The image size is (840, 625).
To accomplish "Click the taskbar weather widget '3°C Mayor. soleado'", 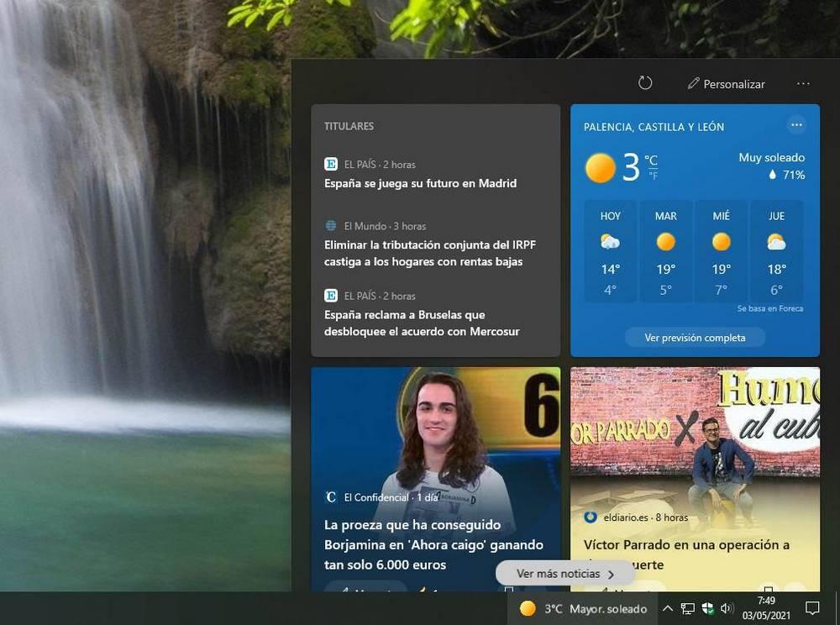I will pyautogui.click(x=583, y=608).
